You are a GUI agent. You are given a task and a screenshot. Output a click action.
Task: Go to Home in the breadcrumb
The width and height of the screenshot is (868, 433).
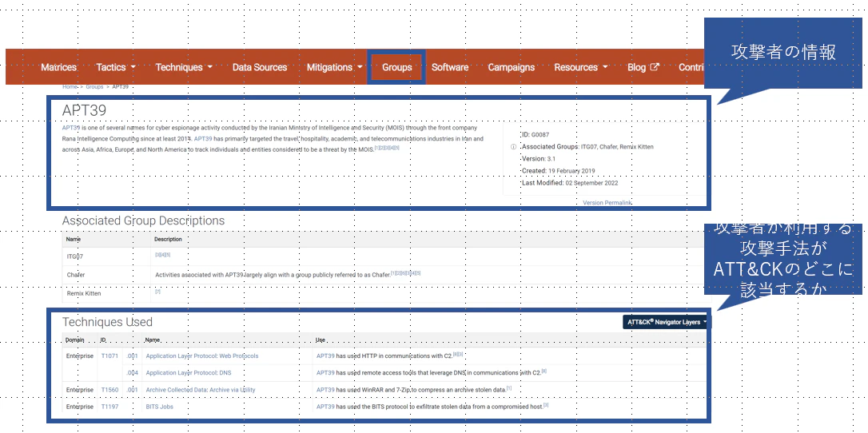point(70,87)
